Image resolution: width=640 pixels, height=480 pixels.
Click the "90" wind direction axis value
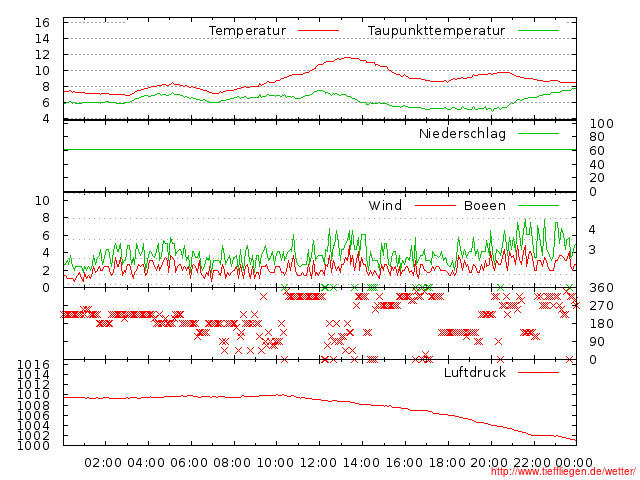(597, 342)
